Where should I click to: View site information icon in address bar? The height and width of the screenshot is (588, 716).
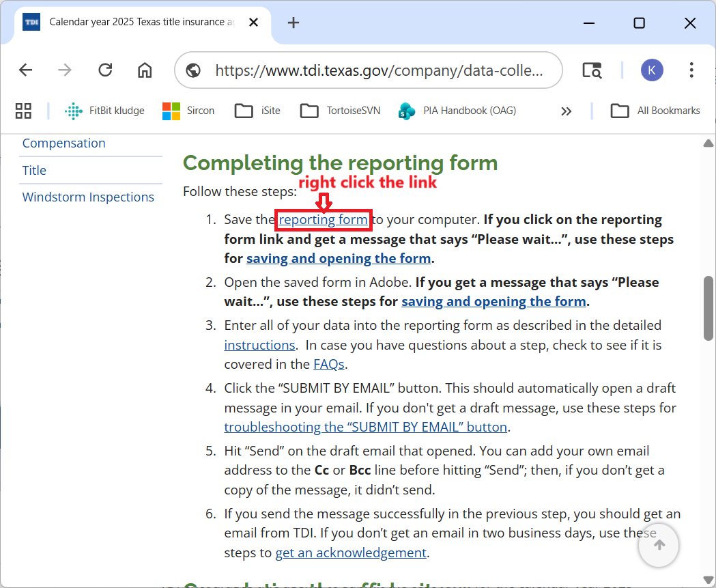click(x=193, y=70)
